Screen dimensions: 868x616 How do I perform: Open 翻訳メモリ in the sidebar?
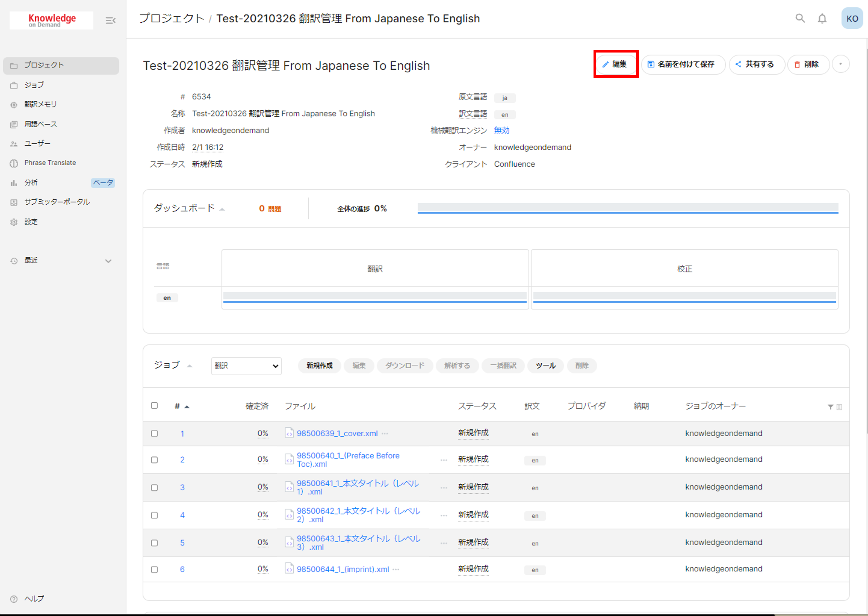pos(41,104)
